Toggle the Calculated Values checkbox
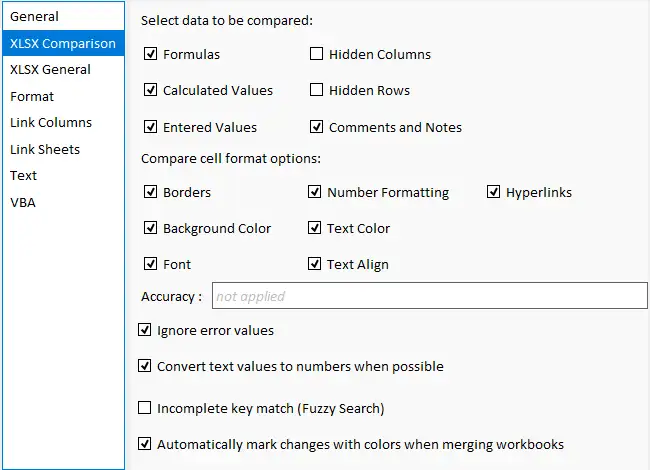Screen dimensions: 650x470 [x=150, y=90]
